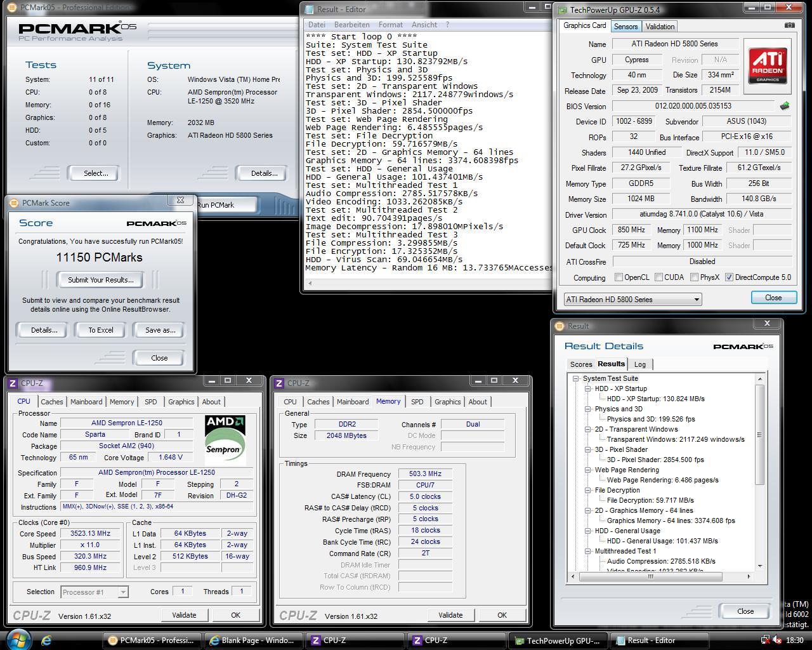This screenshot has height=650, width=812.
Task: Collapse the HDD - General Usage node
Action: 588,531
